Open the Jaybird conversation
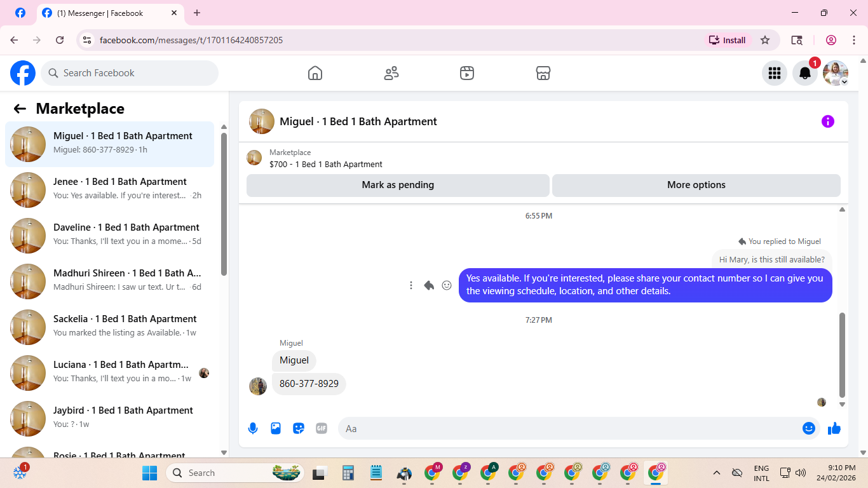 pos(109,419)
